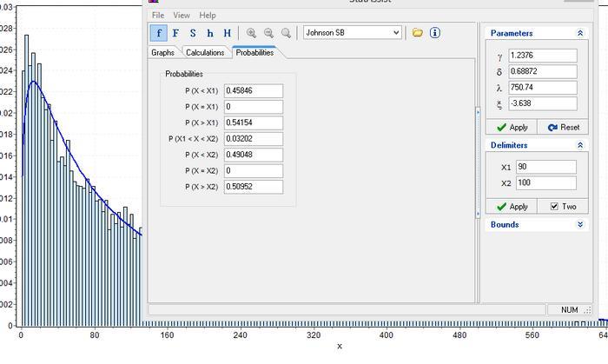Click the P (X < X1) value field
Image resolution: width=608 pixels, height=364 pixels.
coord(254,90)
